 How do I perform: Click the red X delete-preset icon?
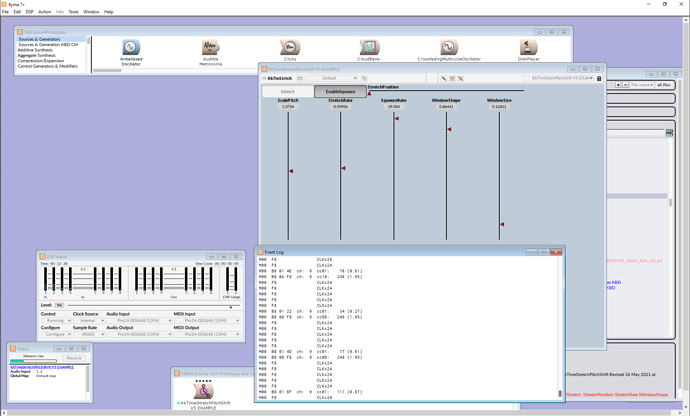click(x=461, y=78)
